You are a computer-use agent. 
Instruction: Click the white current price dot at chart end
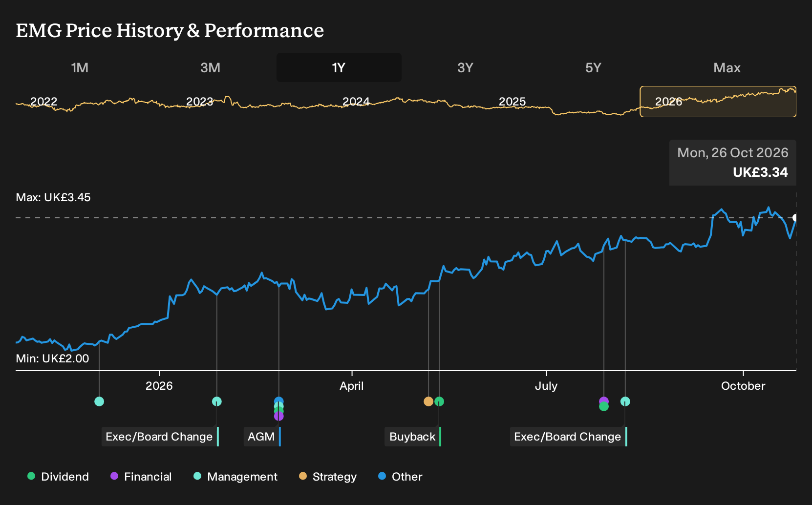pyautogui.click(x=795, y=218)
